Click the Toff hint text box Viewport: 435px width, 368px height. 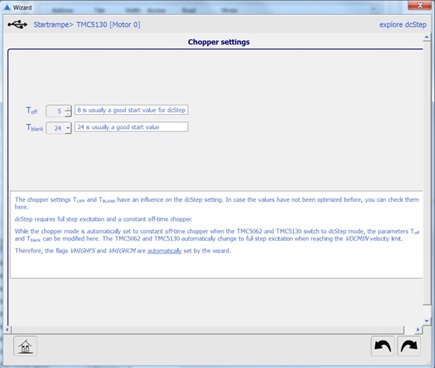tap(131, 110)
